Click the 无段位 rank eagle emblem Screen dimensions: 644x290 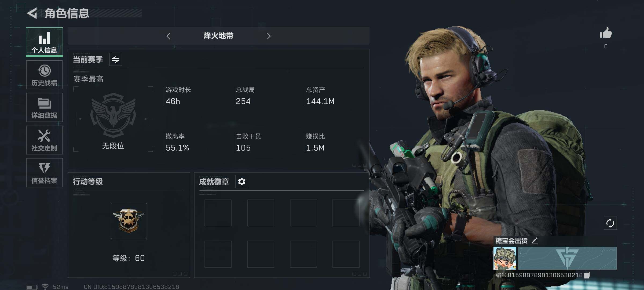[113, 115]
